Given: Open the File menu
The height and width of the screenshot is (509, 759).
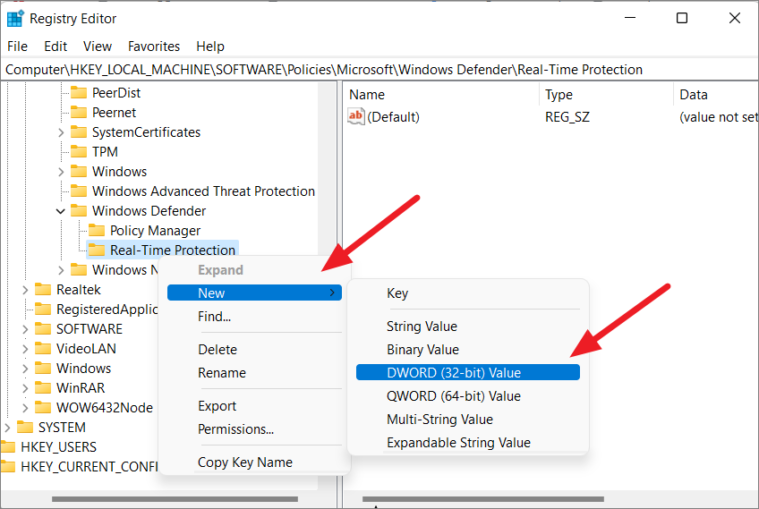Looking at the screenshot, I should pyautogui.click(x=17, y=46).
